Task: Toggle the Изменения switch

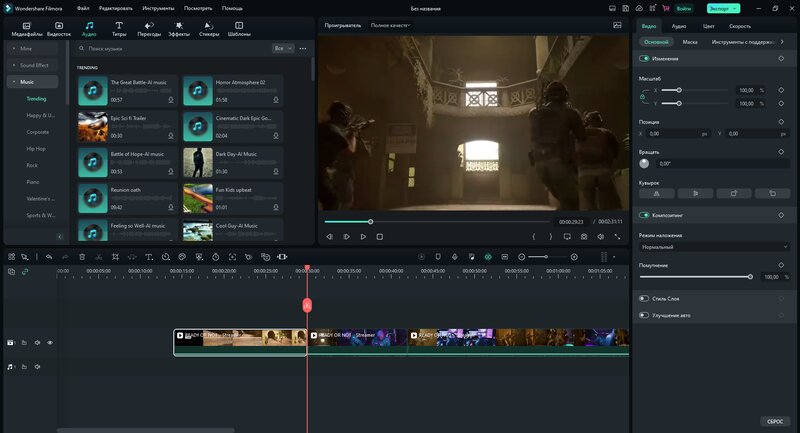Action: (x=644, y=59)
